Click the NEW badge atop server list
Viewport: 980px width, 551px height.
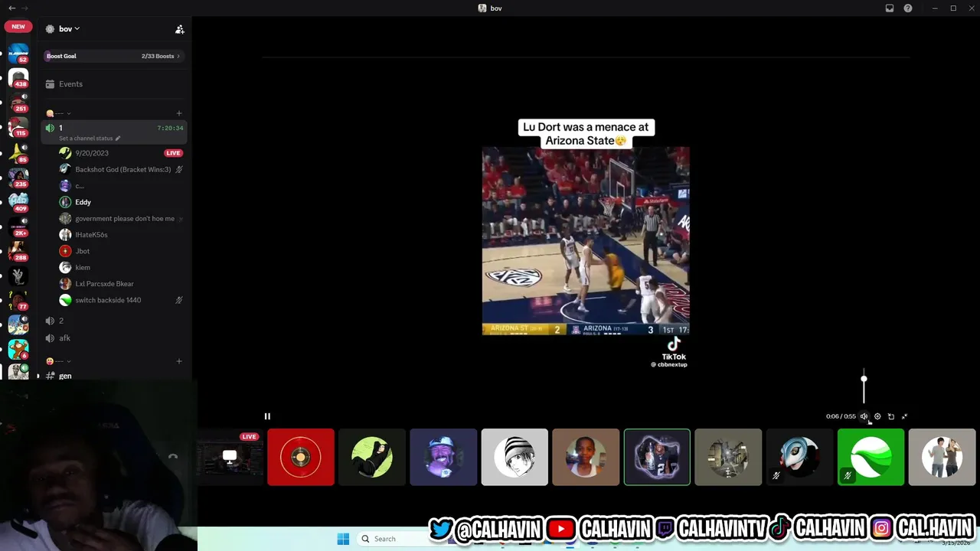coord(18,26)
